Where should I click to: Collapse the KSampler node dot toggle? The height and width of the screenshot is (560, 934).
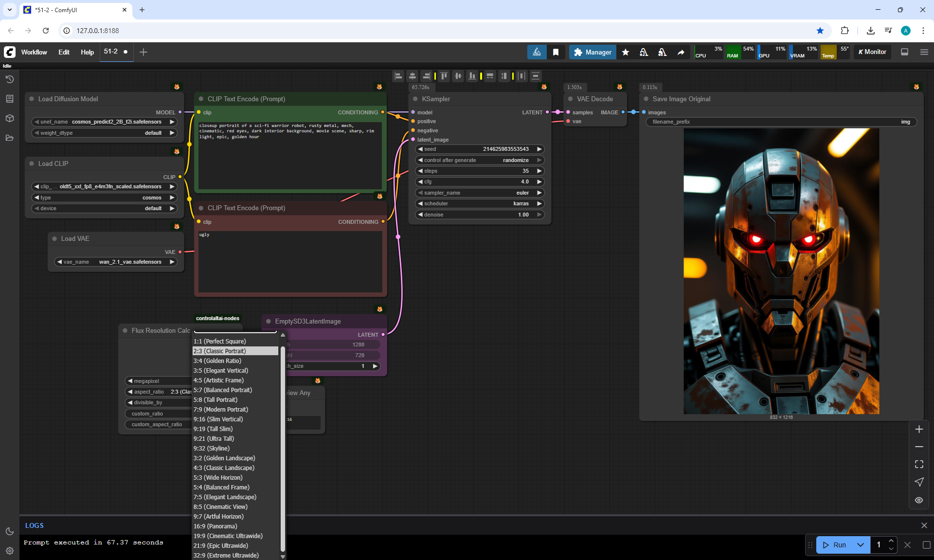(415, 99)
